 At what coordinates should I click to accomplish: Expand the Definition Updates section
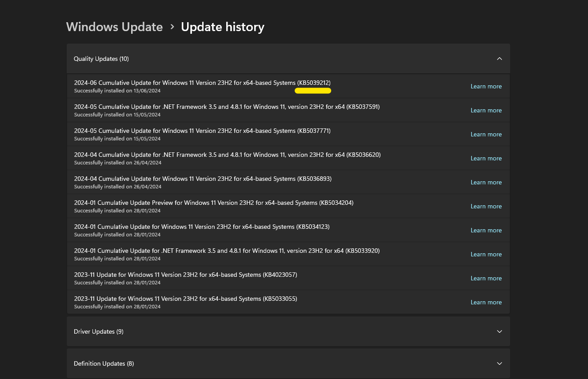(499, 363)
